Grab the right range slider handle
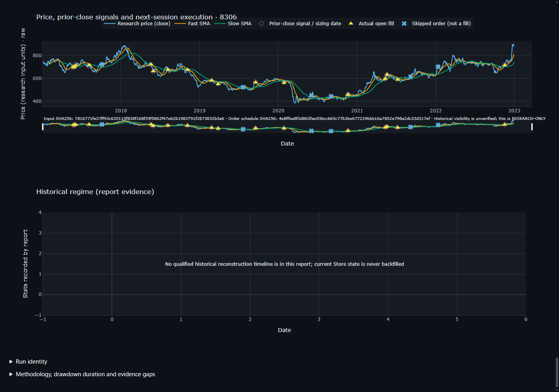 click(532, 127)
